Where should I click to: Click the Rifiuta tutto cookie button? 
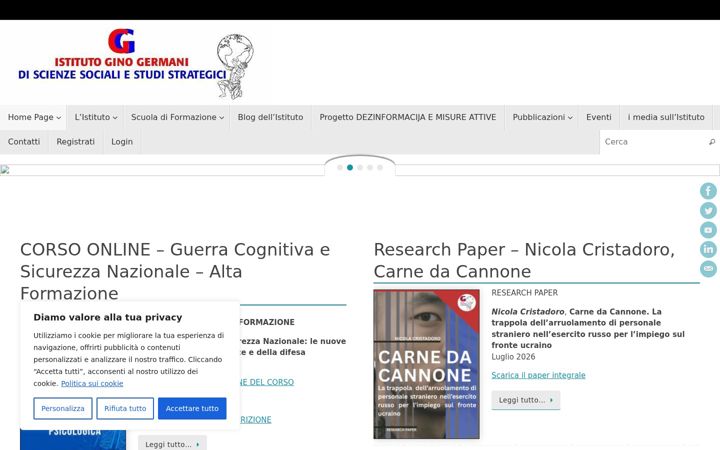click(x=125, y=408)
